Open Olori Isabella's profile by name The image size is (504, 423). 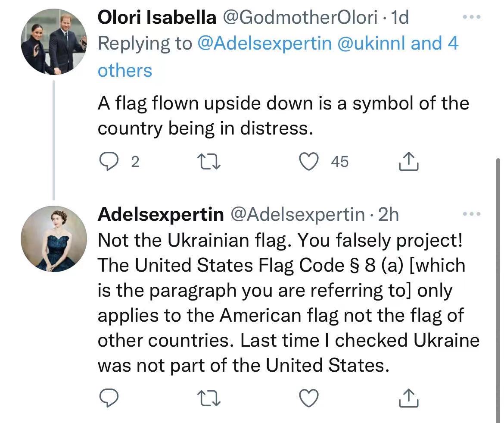157,17
